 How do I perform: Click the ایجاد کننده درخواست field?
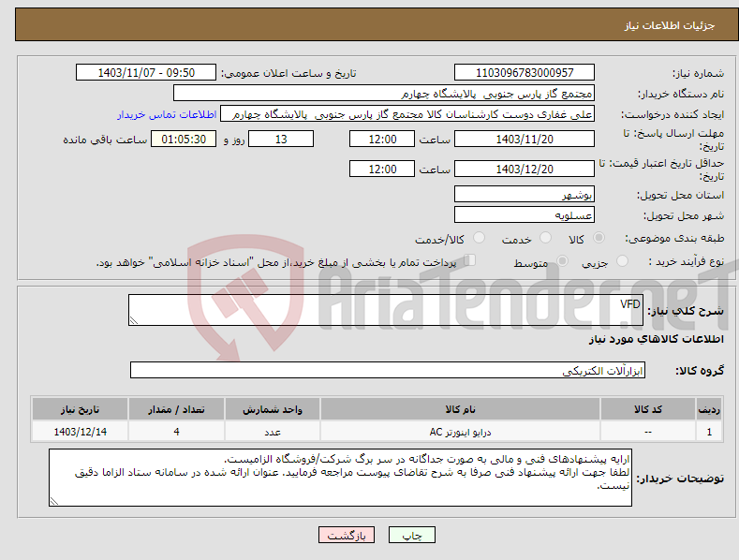point(407,114)
